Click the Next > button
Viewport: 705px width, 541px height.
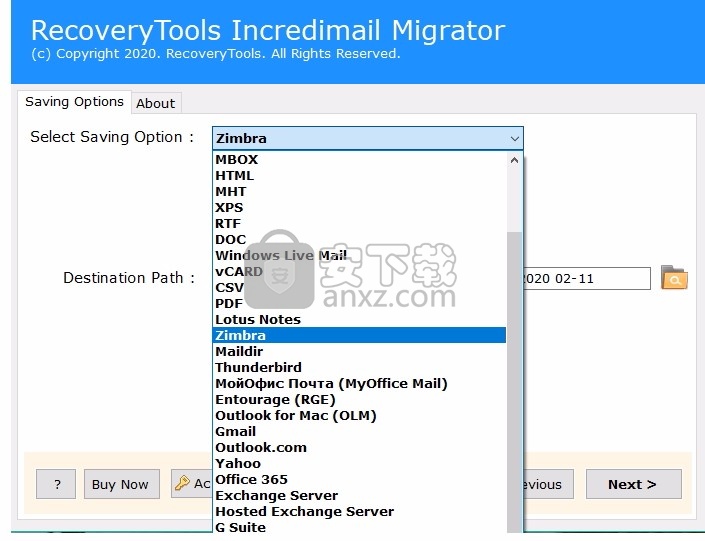633,484
